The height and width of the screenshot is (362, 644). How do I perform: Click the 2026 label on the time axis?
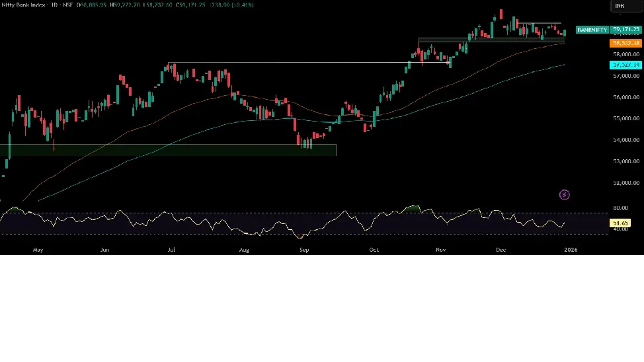571,250
